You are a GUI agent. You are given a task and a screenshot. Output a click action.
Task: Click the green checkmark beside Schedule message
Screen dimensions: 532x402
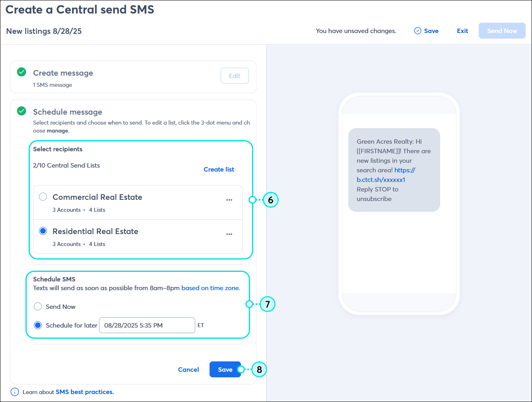click(x=21, y=111)
